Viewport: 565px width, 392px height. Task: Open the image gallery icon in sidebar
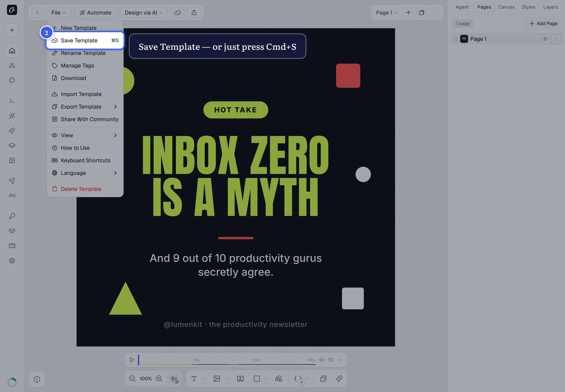tap(12, 161)
